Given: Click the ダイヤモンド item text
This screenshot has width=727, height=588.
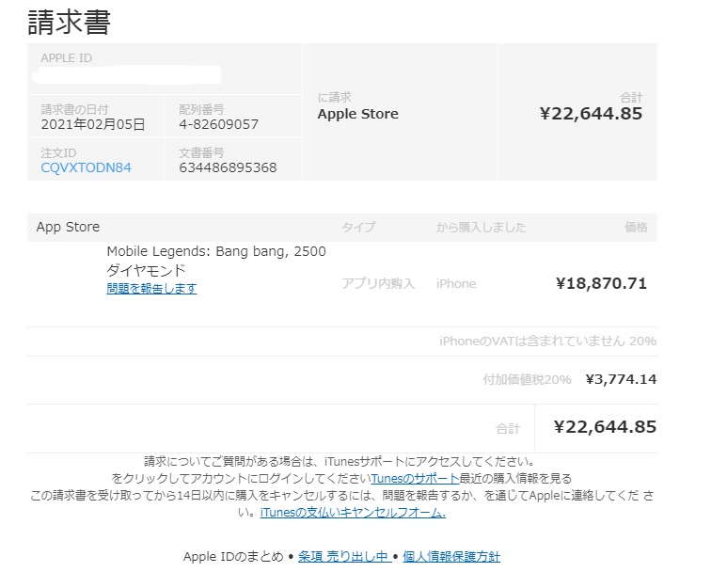Looking at the screenshot, I should tap(146, 270).
